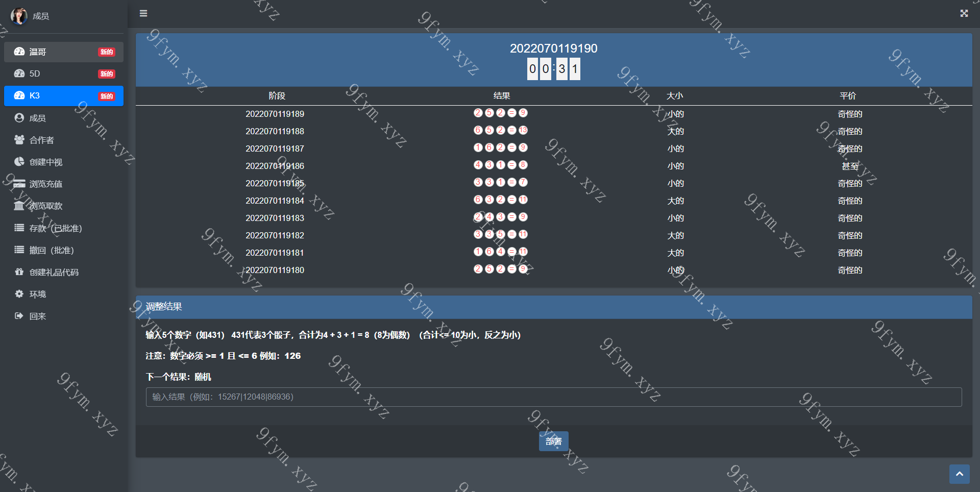The height and width of the screenshot is (492, 980).
Task: Click the 大小 column header
Action: pos(675,96)
